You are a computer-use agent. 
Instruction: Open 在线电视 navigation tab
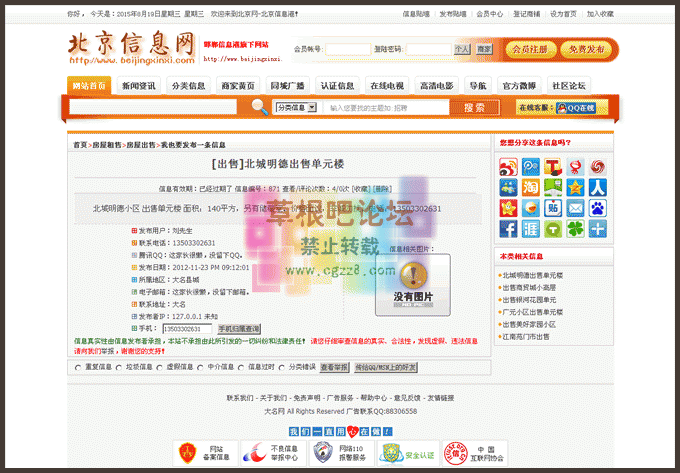(387, 85)
